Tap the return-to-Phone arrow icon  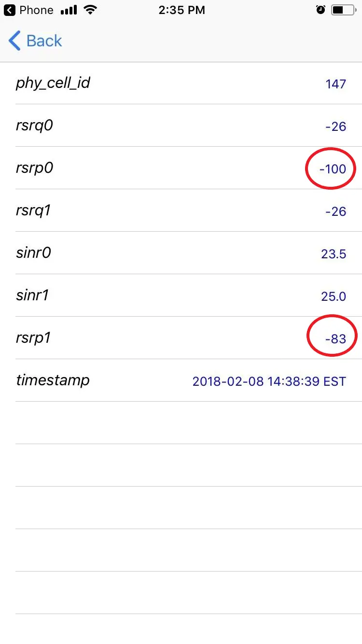tap(10, 10)
